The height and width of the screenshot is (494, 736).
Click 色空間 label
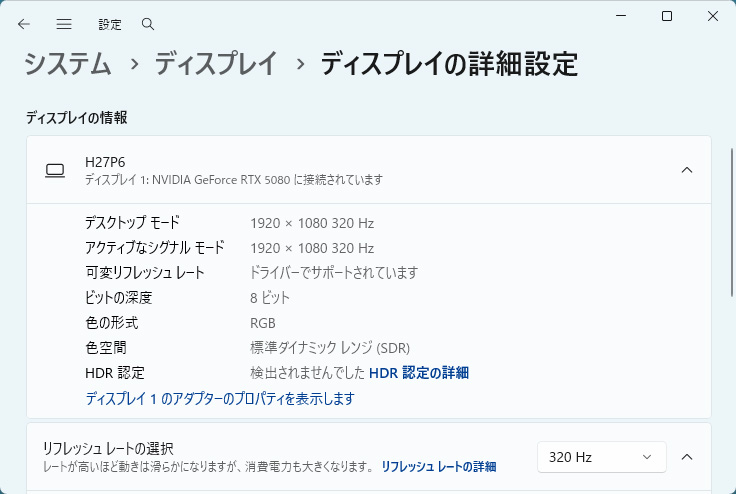click(106, 348)
